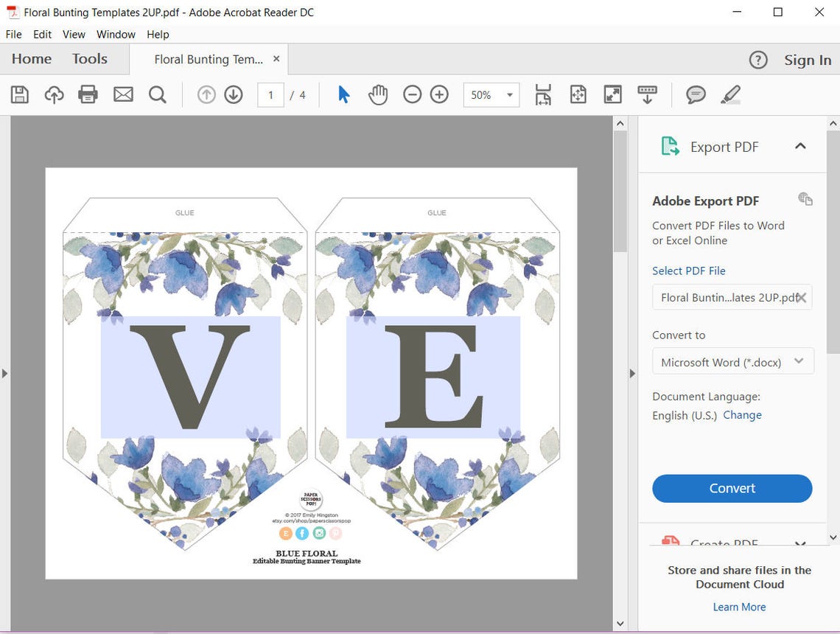840x634 pixels.
Task: Collapse the Export PDF panel
Action: click(800, 146)
